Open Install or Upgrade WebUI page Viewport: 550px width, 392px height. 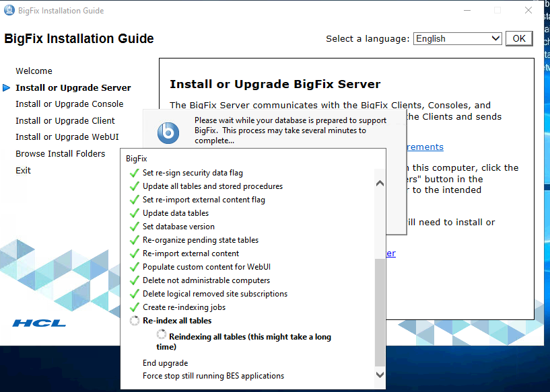(67, 137)
